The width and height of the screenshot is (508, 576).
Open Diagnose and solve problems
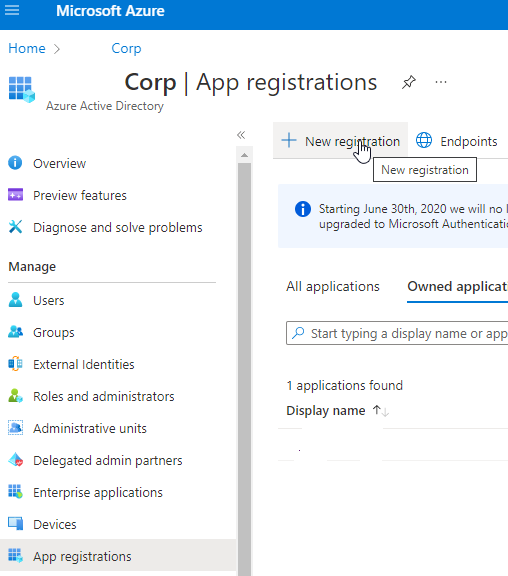118,228
